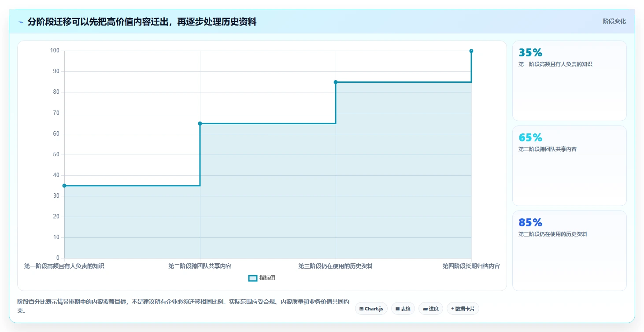Toggle the 指标值 legend item

tap(262, 278)
